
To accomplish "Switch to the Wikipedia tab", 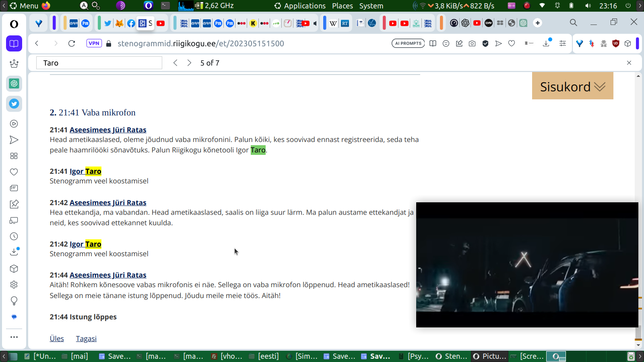I will tap(333, 23).
